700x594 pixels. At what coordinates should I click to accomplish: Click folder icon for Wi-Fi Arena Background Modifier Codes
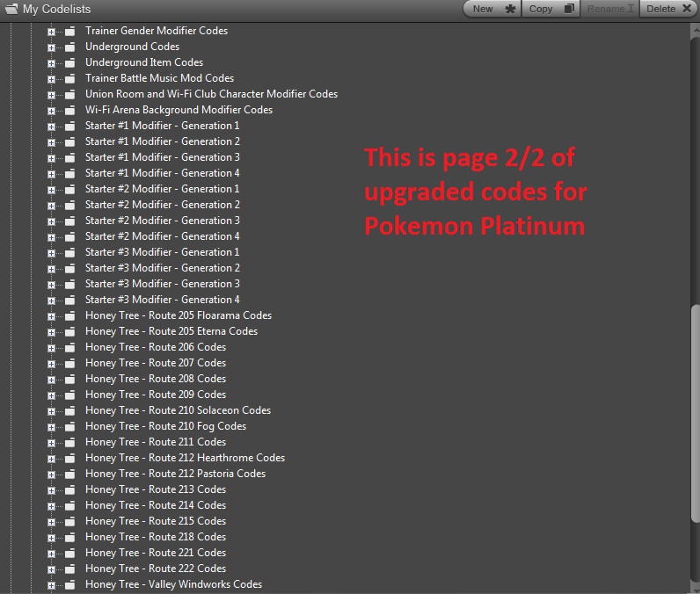click(x=69, y=111)
